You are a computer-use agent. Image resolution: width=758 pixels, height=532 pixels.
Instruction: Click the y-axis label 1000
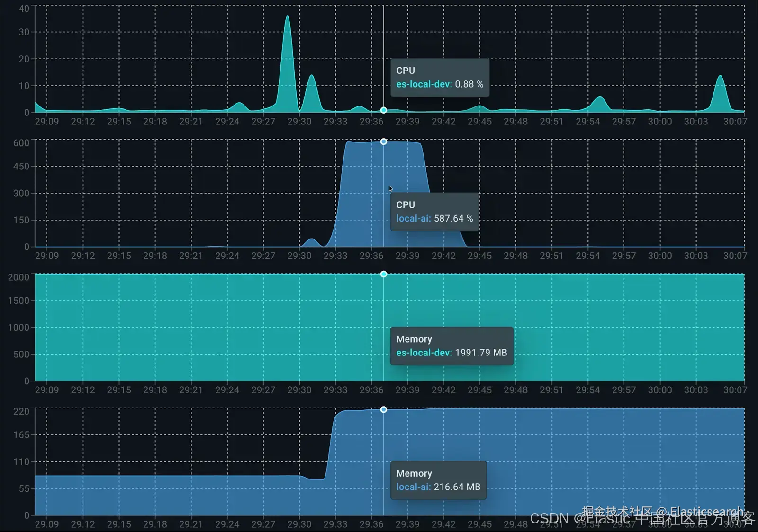18,328
